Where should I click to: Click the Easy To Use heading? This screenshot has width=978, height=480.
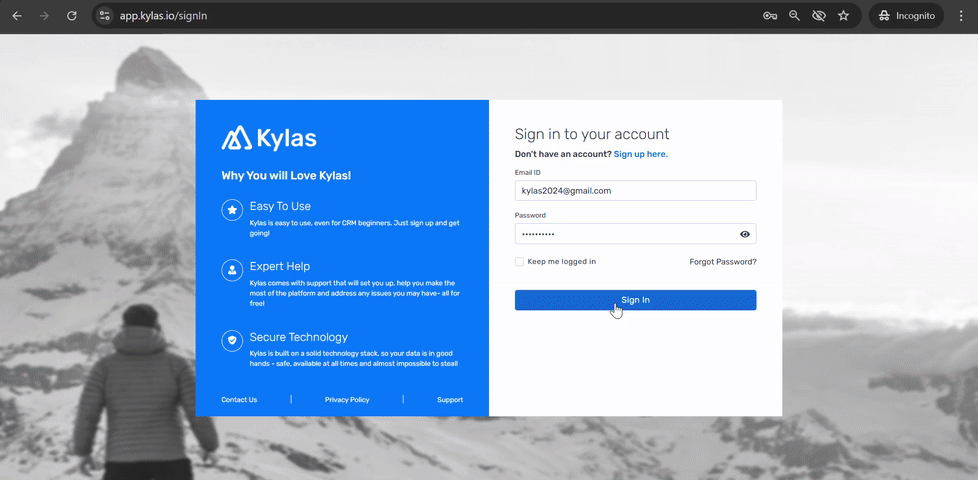pyautogui.click(x=280, y=206)
